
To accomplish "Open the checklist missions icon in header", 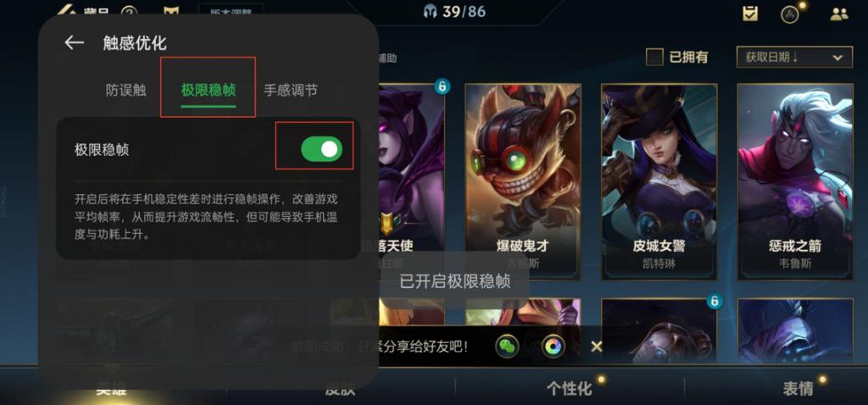I will click(x=751, y=14).
